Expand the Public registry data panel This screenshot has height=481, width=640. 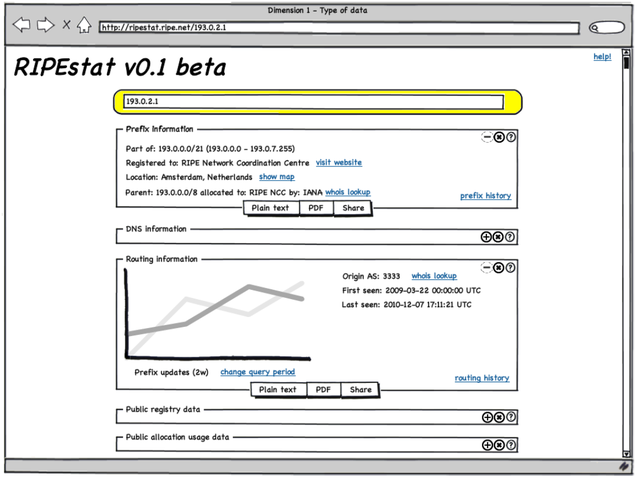[487, 417]
